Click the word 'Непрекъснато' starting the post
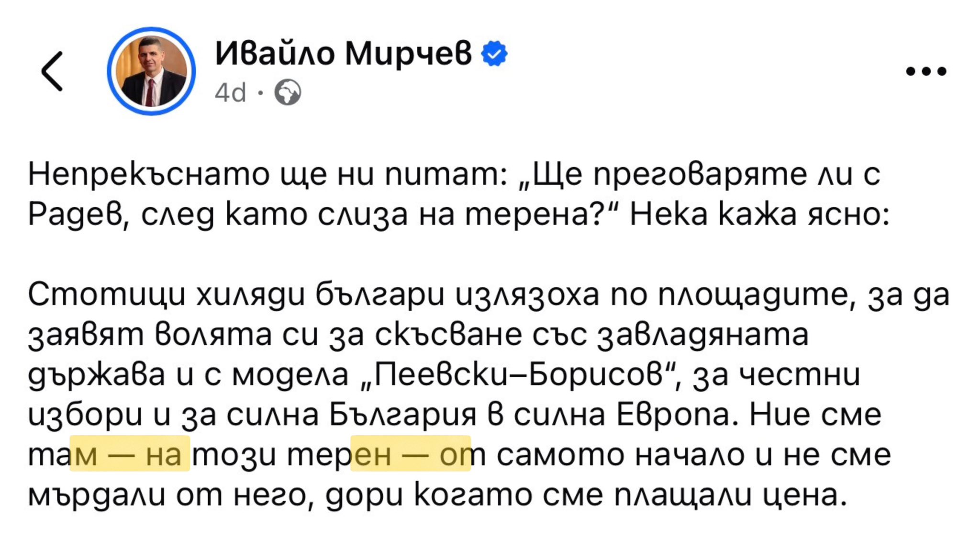980x541 pixels. [x=148, y=174]
